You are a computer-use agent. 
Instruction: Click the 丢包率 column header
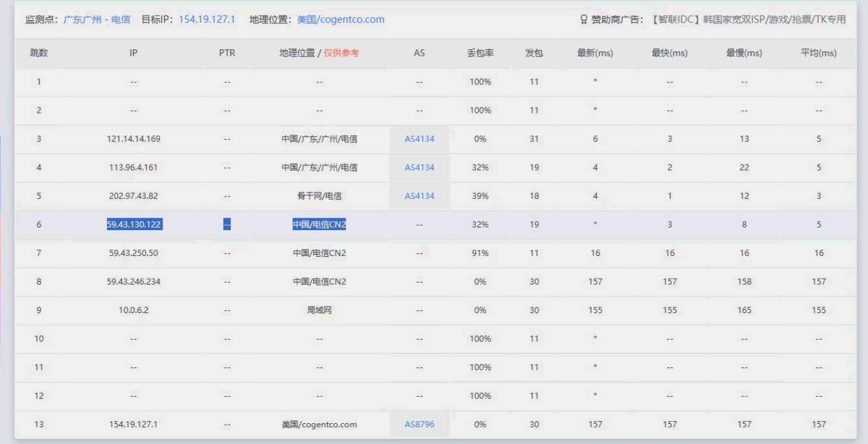(x=480, y=53)
